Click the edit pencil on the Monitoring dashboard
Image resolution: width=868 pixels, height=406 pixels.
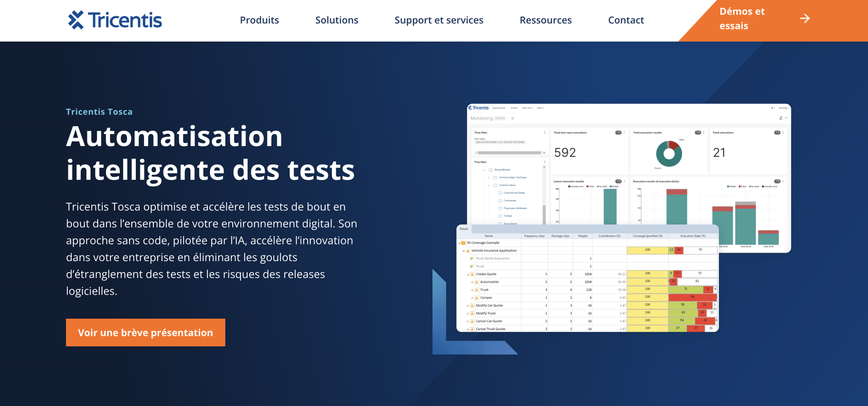coord(781,118)
